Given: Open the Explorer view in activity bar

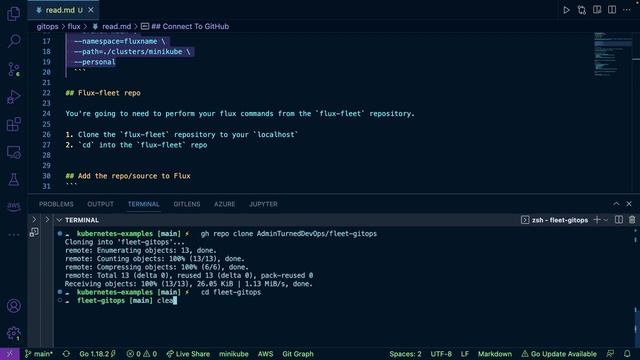Looking at the screenshot, I should tap(13, 13).
